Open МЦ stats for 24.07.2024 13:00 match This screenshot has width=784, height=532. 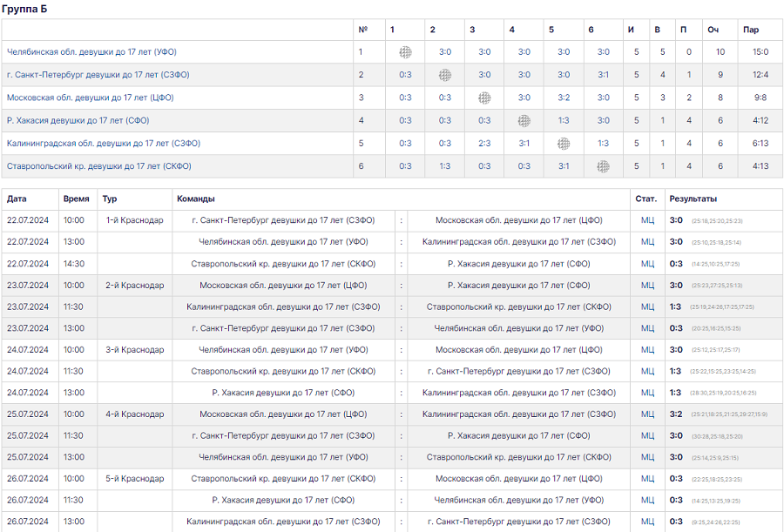tap(647, 393)
